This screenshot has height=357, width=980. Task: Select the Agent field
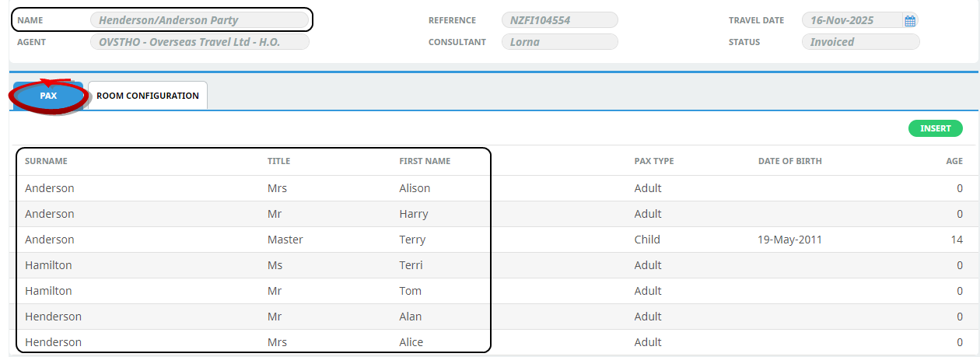pos(199,42)
